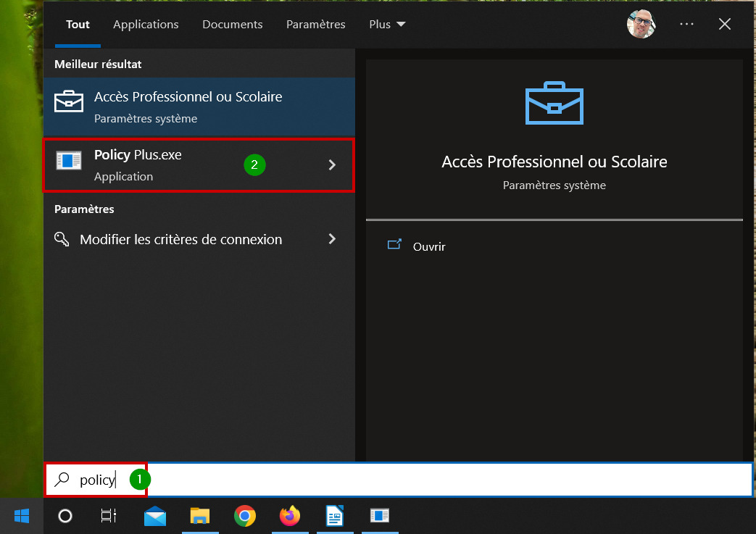Focus the search box containing policy
756x534 pixels.
click(399, 480)
